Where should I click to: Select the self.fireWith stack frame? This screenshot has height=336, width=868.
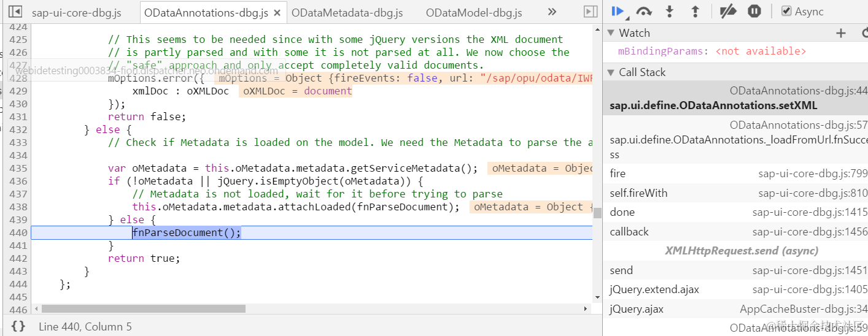tap(735, 193)
